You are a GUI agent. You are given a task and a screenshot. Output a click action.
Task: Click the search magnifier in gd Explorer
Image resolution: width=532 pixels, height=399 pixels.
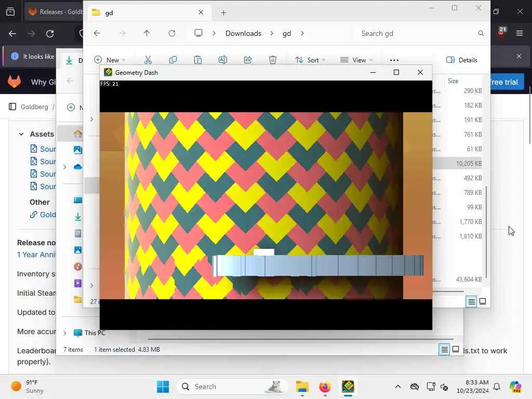pos(481,33)
